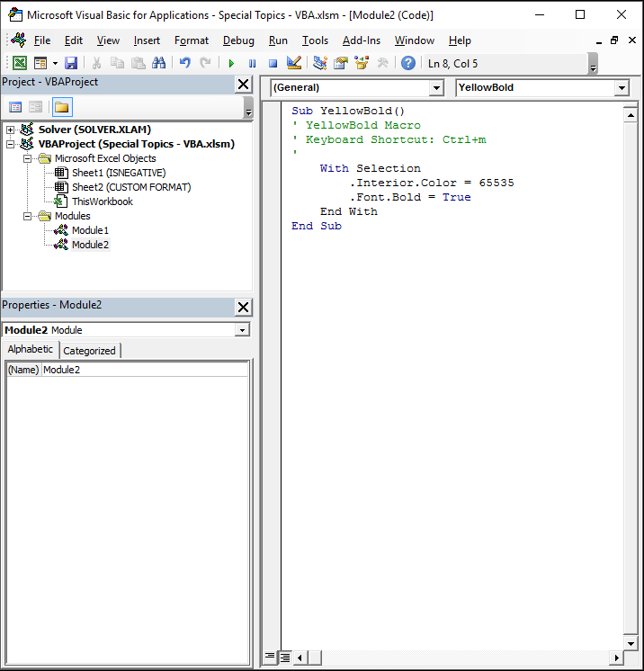
Task: Click View Object icon in Project pane
Action: click(35, 107)
